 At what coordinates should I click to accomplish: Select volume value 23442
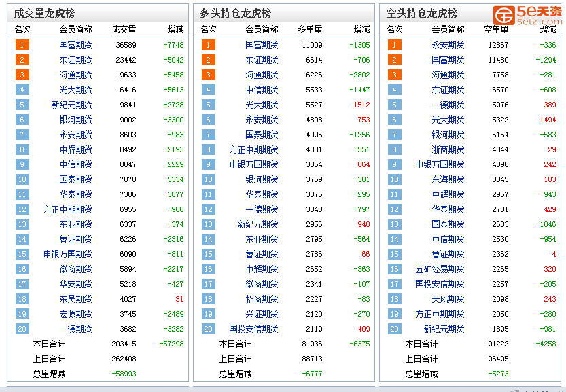click(x=126, y=60)
